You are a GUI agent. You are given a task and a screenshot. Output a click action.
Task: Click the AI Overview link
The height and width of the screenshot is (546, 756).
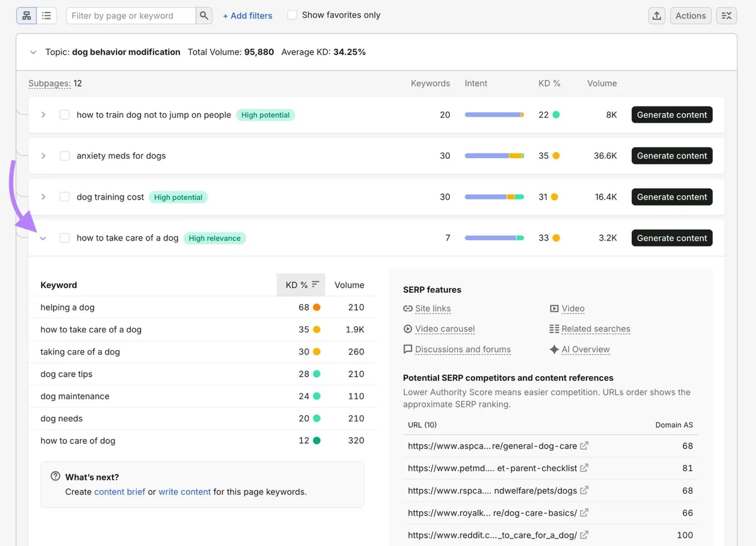586,350
